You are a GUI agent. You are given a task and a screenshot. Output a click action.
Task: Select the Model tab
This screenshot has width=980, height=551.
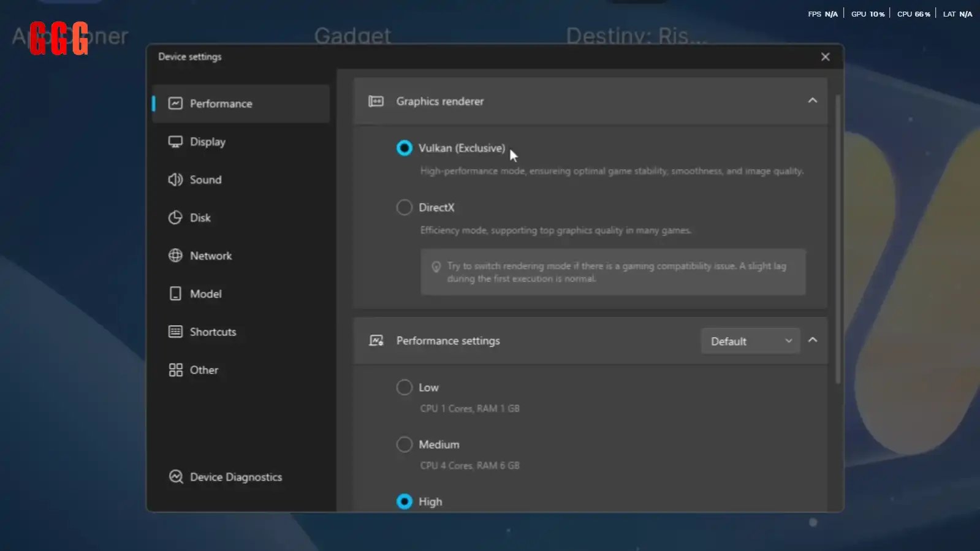[x=241, y=294]
